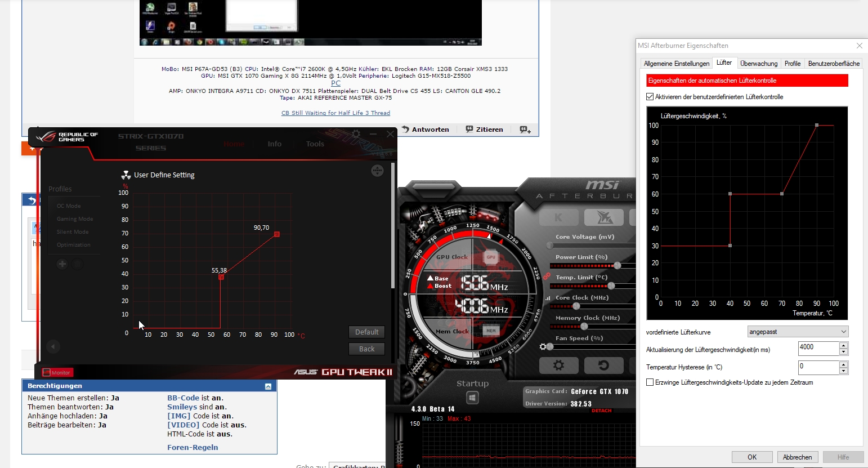Collapse the Berechtigungen panel with its arrow icon
Screen dimensions: 868x468
pyautogui.click(x=268, y=386)
